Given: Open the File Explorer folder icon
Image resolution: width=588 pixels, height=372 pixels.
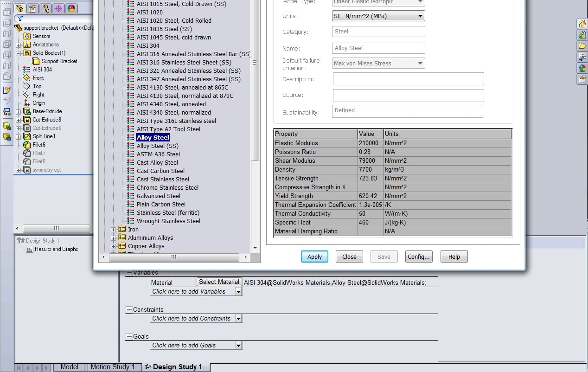Looking at the screenshot, I should [582, 46].
